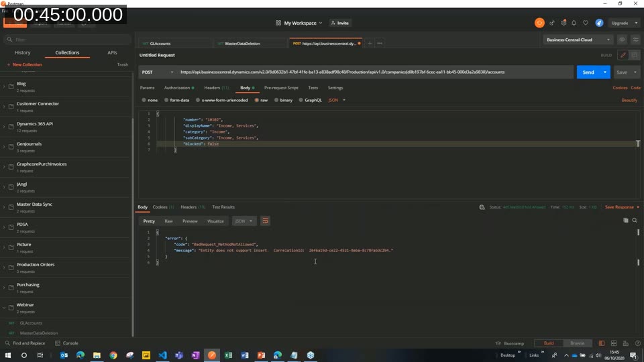The image size is (644, 362).
Task: Open the Authorization request tab
Action: coord(179,88)
